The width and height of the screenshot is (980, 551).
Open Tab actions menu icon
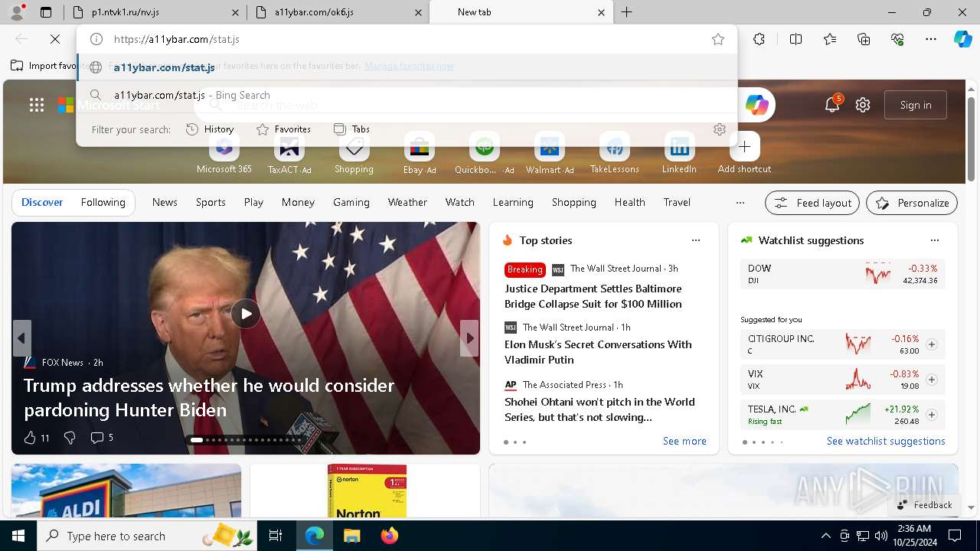(46, 12)
